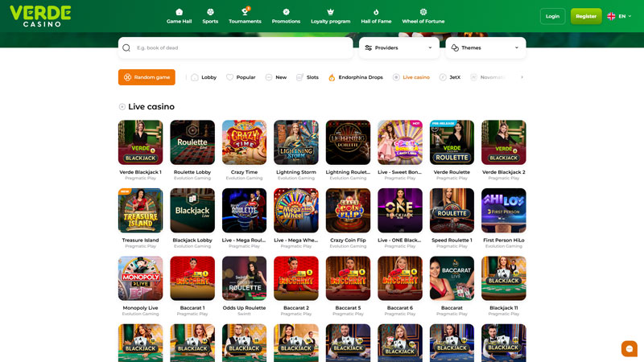Open Loyalty program crown icon
Image resolution: width=644 pixels, height=362 pixels.
[x=331, y=12]
